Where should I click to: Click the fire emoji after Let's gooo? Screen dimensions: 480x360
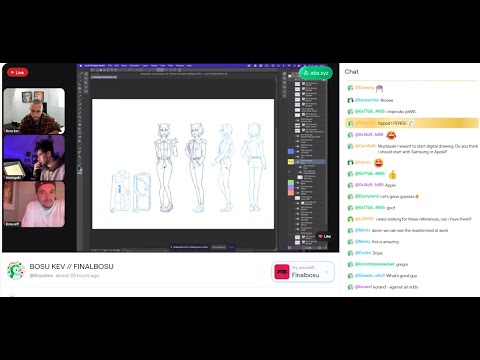[417, 196]
